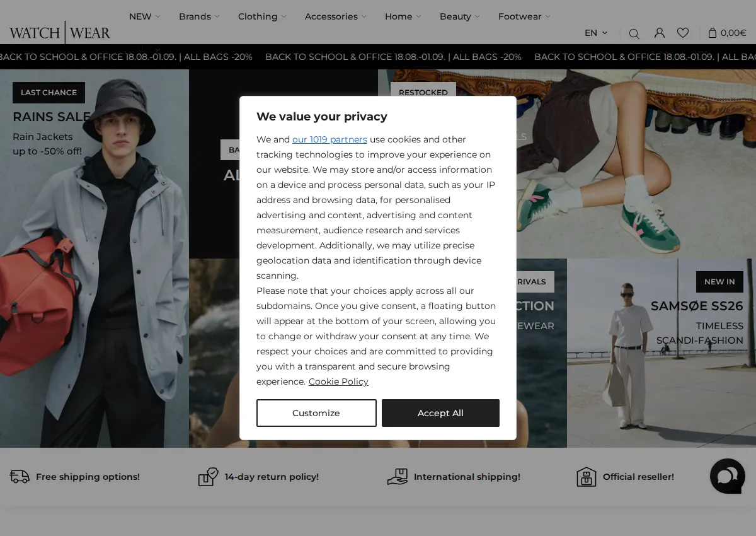Screen dimensions: 756x536
Task: Click the return policy box icon
Action: [209, 477]
